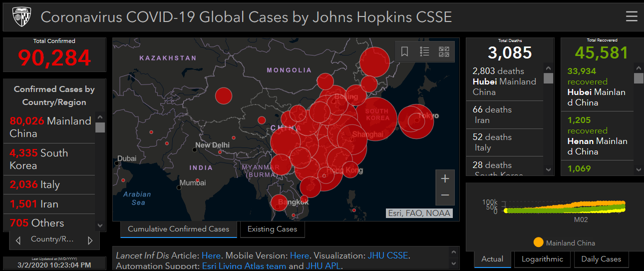This screenshot has width=644, height=271.
Task: Select 2,036 Italy in country list
Action: (x=50, y=184)
